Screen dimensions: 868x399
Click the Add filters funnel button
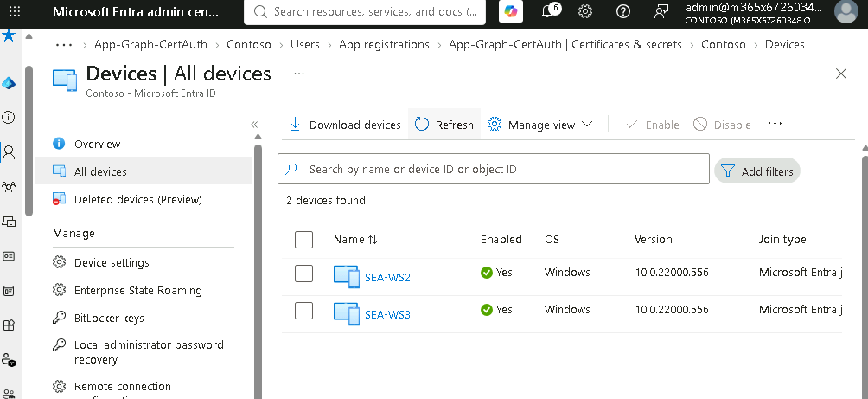[x=756, y=171]
